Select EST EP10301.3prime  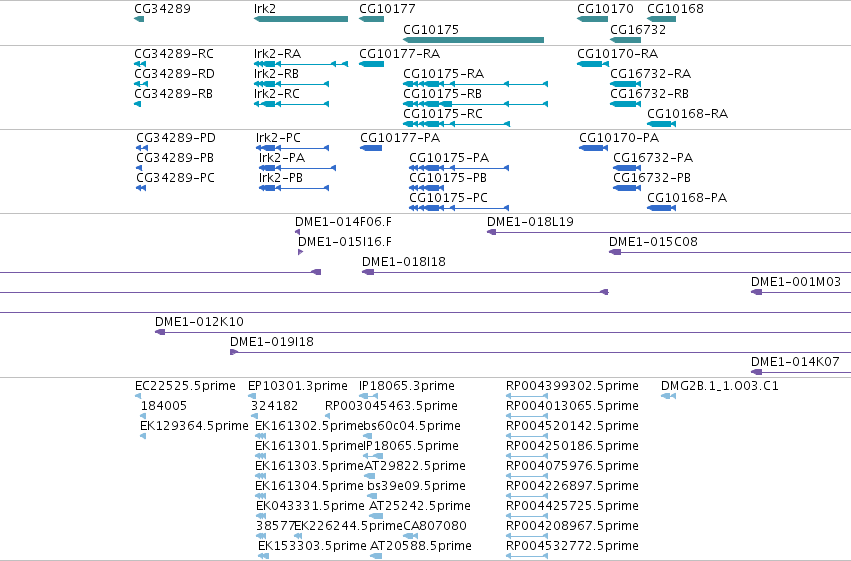point(297,386)
